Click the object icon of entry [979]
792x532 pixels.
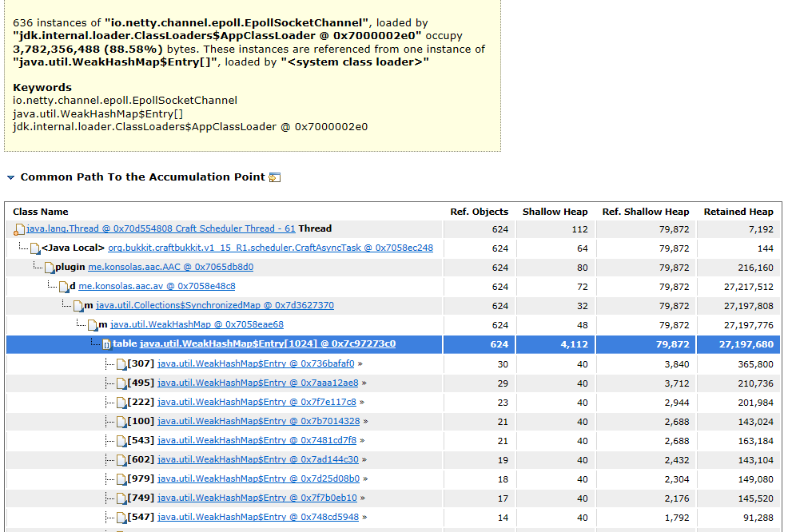(121, 479)
